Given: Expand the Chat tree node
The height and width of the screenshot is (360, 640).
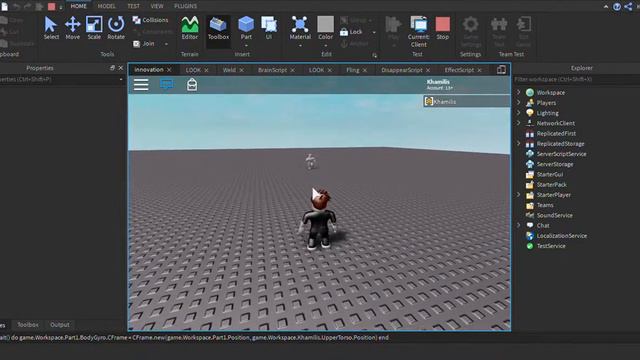Looking at the screenshot, I should tap(519, 225).
